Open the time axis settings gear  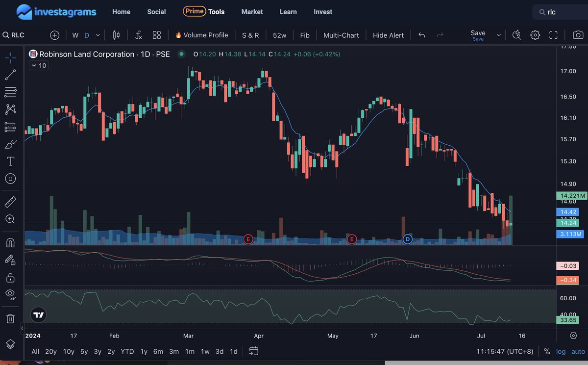pos(573,336)
